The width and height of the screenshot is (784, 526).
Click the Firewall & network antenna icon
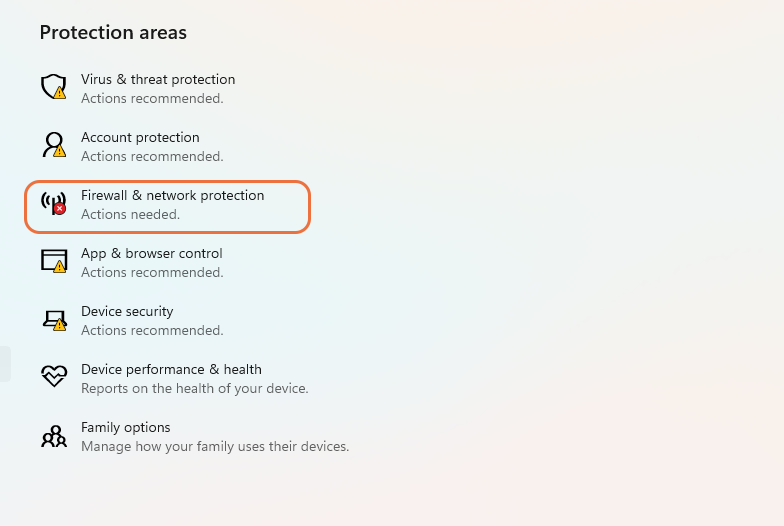click(x=53, y=203)
